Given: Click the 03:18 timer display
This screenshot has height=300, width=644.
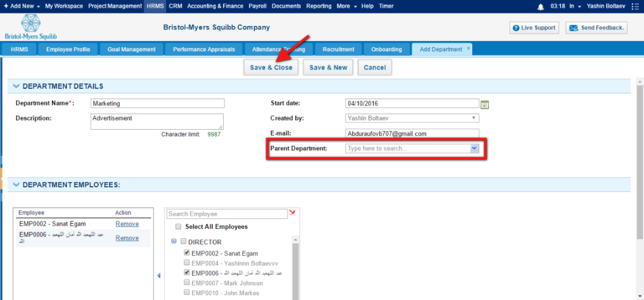Looking at the screenshot, I should point(557,6).
